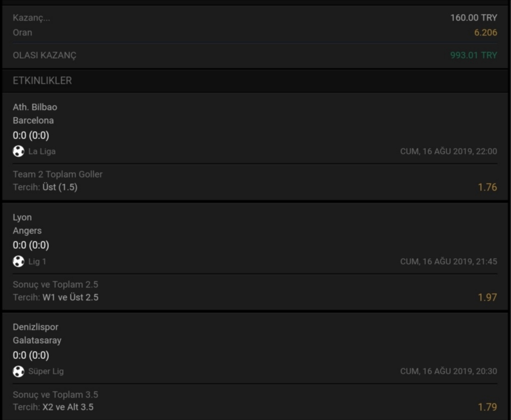This screenshot has width=511, height=420.
Task: Open the Lig 1 league link
Action: pyautogui.click(x=37, y=262)
